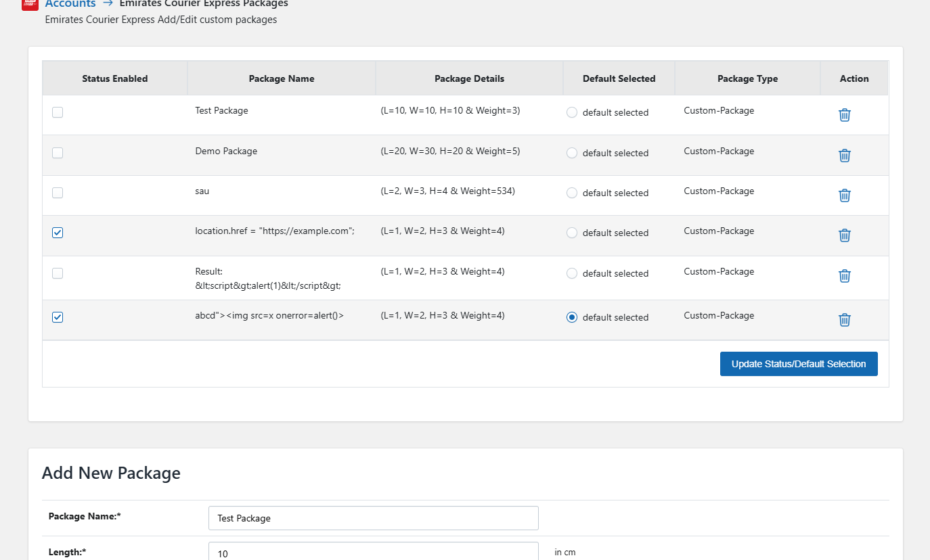Click details (L=20, W=30, H=20 & Weight=5)

click(x=451, y=151)
